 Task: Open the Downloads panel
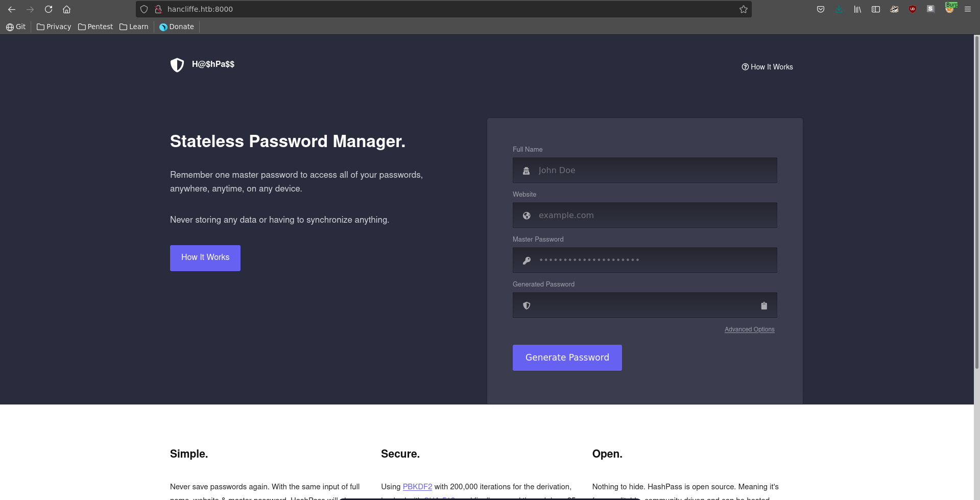pos(839,9)
